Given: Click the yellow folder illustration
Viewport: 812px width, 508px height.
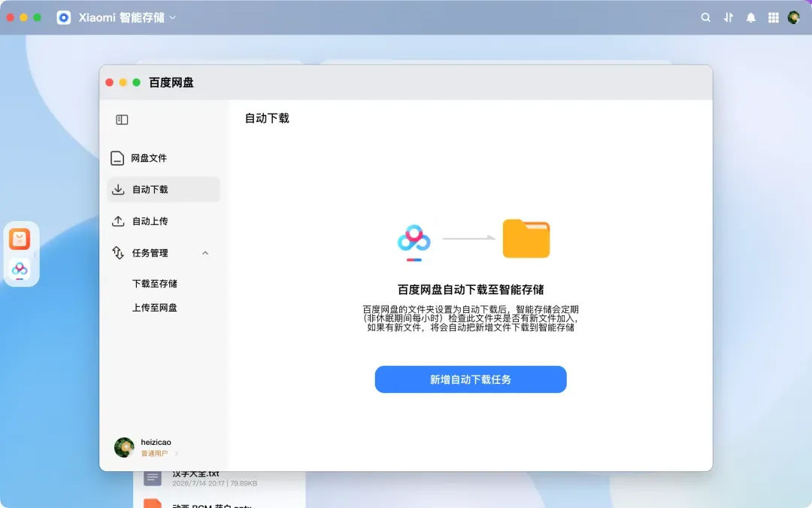Looking at the screenshot, I should [x=526, y=239].
